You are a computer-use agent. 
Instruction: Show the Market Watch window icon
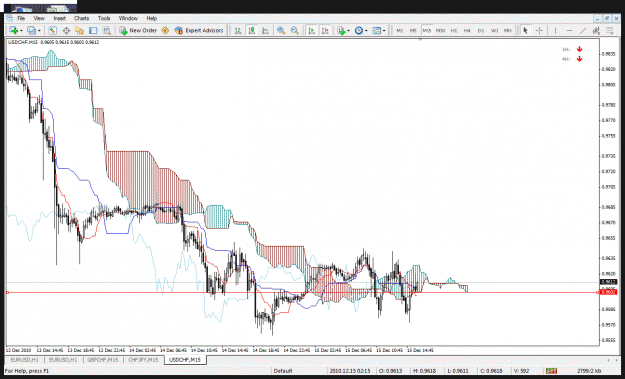(52, 30)
